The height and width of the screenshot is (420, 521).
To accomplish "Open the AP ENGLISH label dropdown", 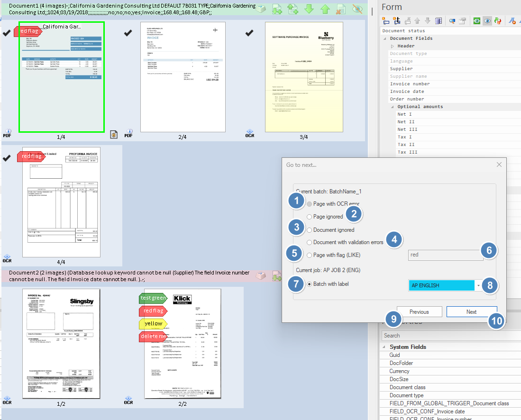I will pyautogui.click(x=479, y=285).
